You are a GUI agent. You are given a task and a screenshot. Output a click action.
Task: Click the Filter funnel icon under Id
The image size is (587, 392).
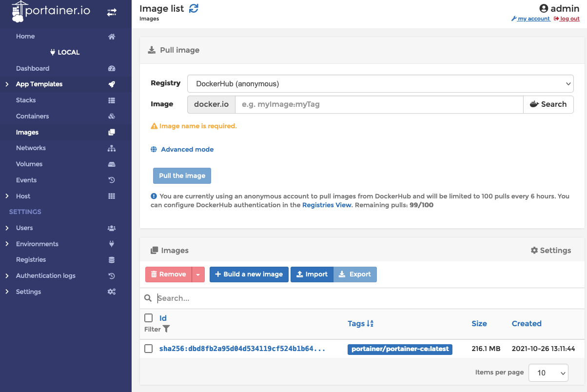(x=166, y=329)
